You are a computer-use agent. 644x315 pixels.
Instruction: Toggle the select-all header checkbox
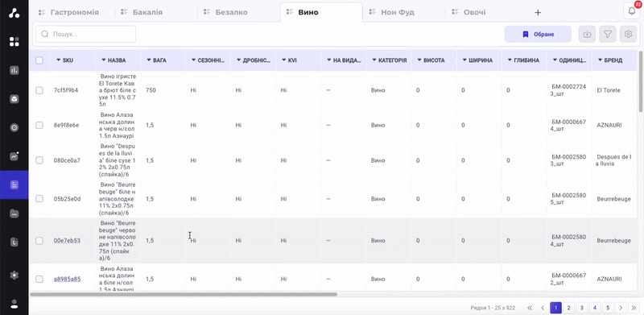coord(39,60)
